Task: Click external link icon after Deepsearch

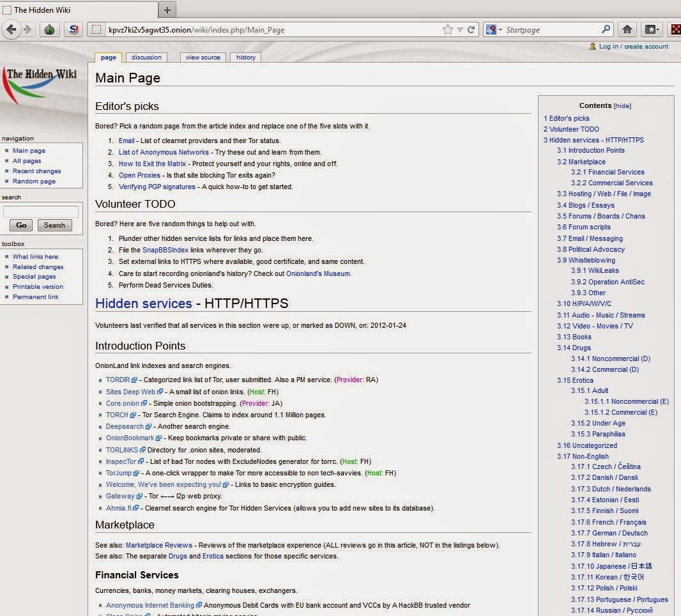Action: tap(148, 427)
